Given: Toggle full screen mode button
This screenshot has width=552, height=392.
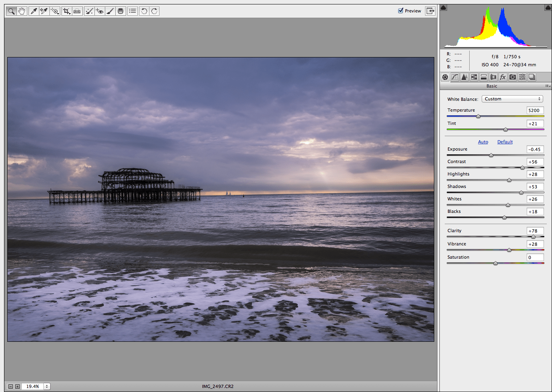Looking at the screenshot, I should click(430, 11).
